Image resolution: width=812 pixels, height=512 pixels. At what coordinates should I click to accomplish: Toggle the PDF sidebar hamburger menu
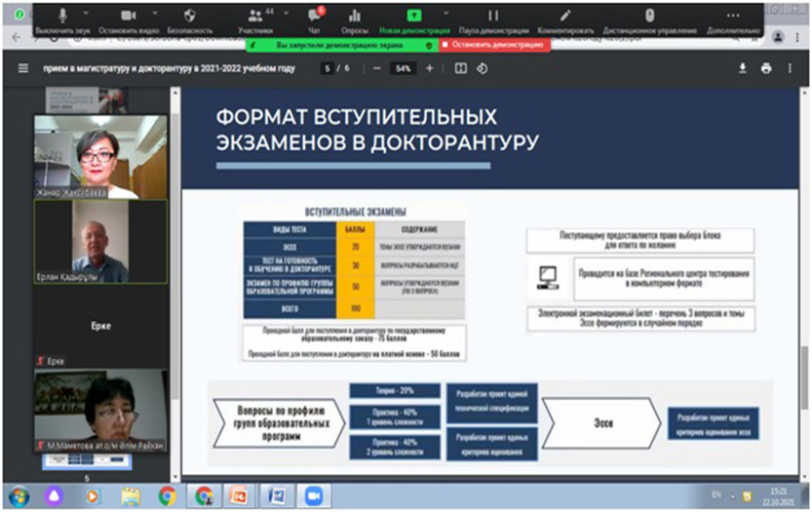point(23,69)
